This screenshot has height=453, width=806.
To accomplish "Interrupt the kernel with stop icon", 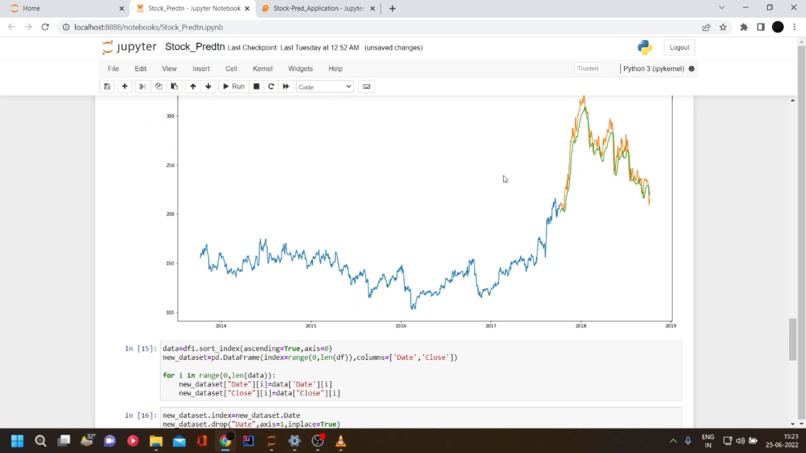I will pos(256,86).
